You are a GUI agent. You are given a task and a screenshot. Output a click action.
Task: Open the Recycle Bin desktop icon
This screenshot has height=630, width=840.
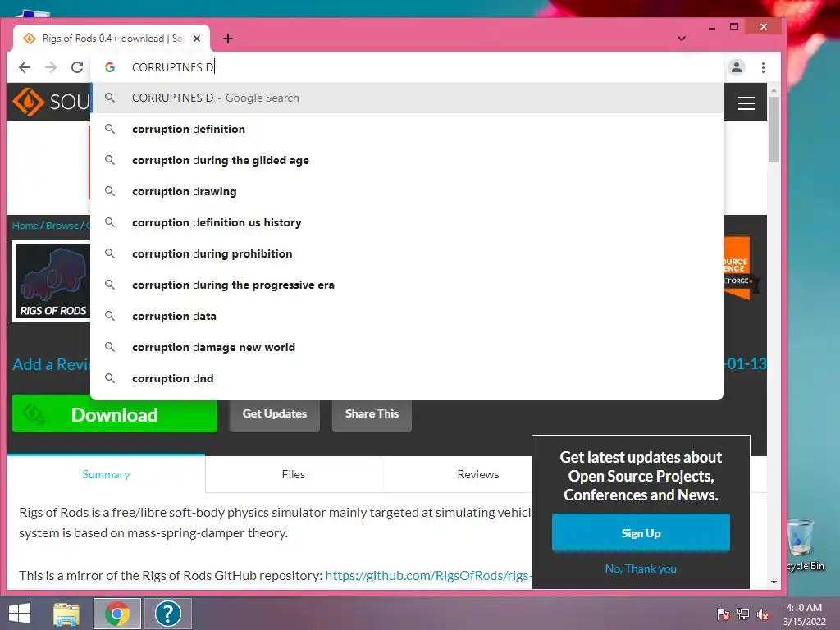coord(805,546)
